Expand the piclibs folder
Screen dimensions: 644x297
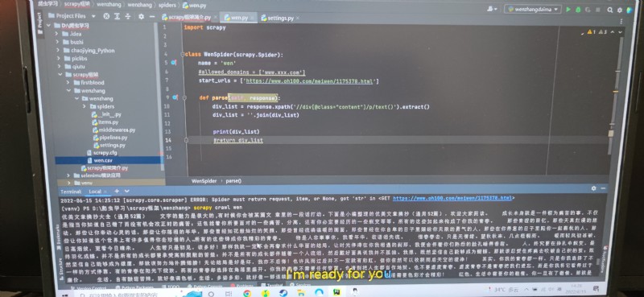[59, 59]
